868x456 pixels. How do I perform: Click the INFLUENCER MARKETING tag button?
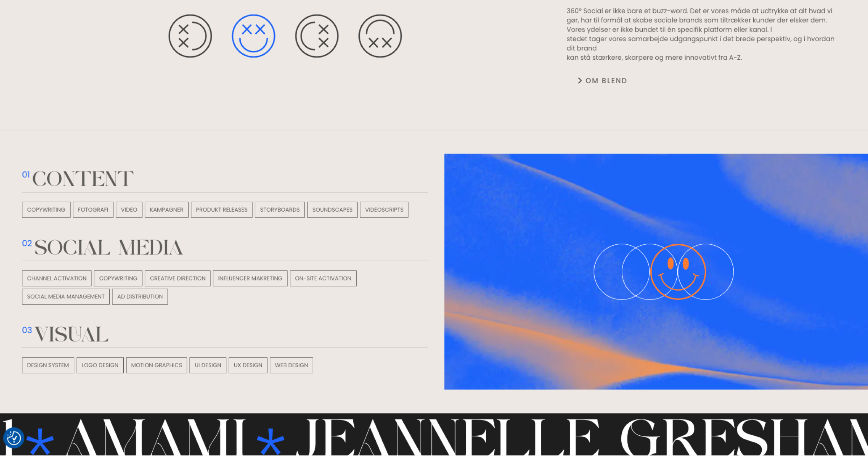coord(250,278)
